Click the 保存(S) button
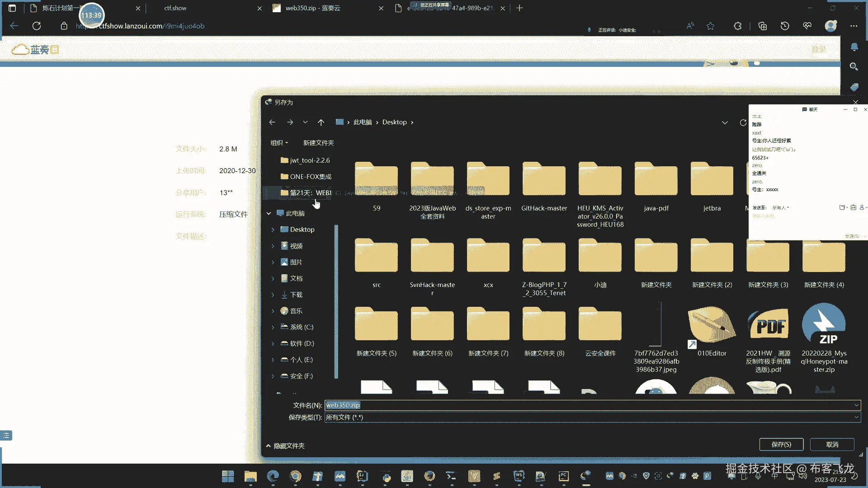Image resolution: width=868 pixels, height=488 pixels. click(x=781, y=444)
